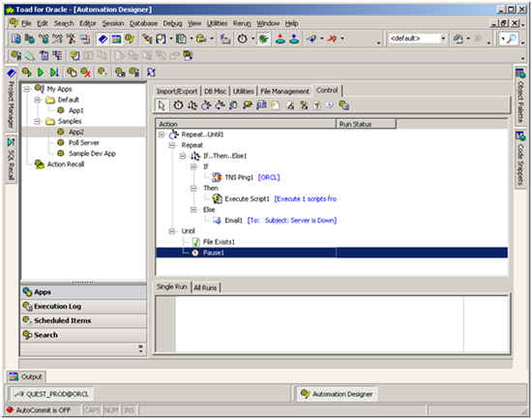Click the Rollback icon with blue arrow
Screen dimensions: 532x419
point(294,39)
